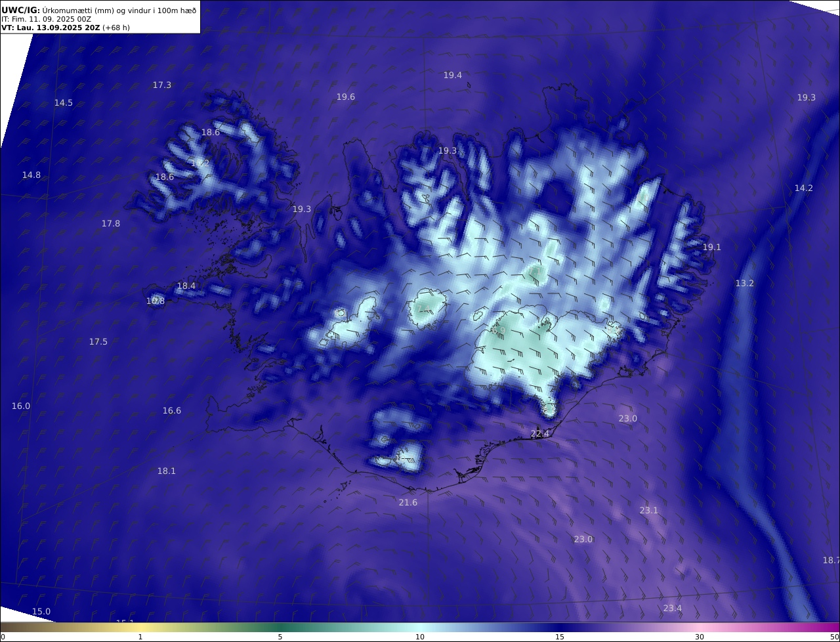Image resolution: width=840 pixels, height=642 pixels.
Task: Click the 17.5 value on the map
Action: pyautogui.click(x=98, y=342)
